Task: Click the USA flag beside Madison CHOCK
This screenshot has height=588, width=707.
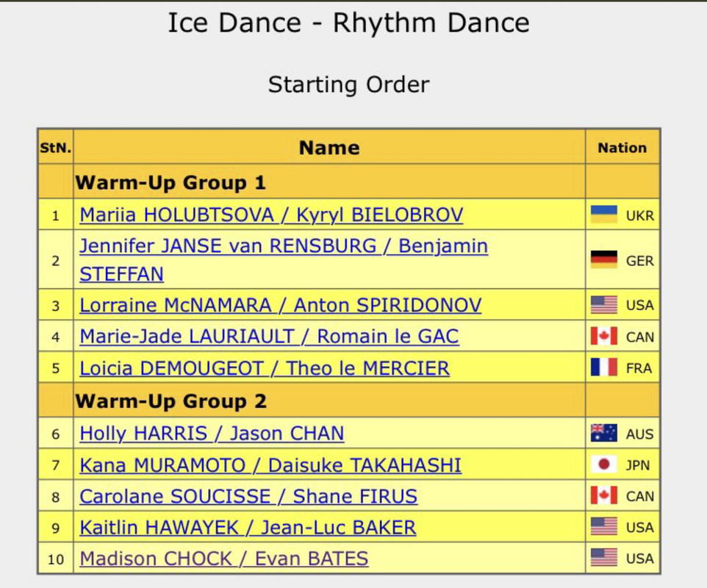Action: [604, 558]
